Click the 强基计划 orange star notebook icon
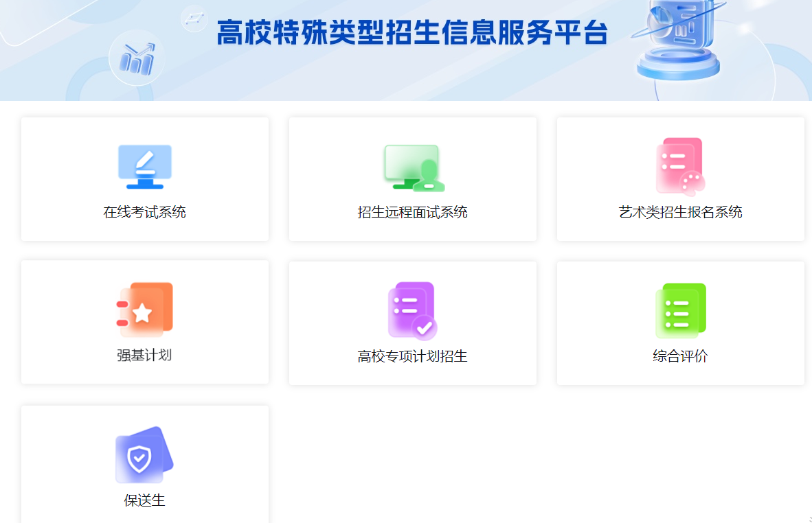Image resolution: width=812 pixels, height=523 pixels. click(144, 309)
